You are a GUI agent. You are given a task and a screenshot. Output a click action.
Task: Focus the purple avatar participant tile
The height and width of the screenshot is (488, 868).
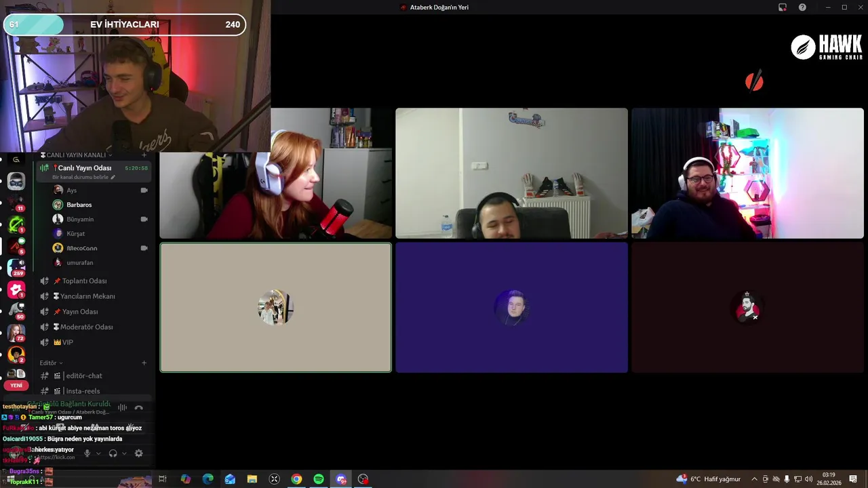[x=511, y=308]
